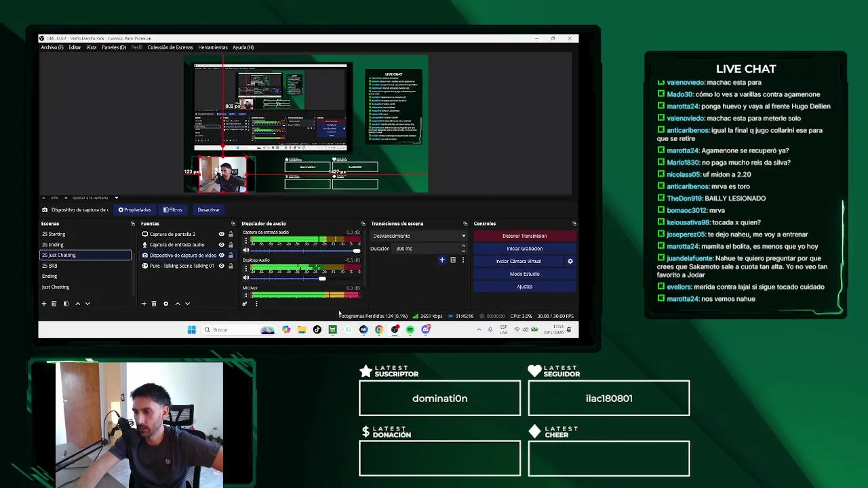Click the Iniciar Cámara Virtual button
The height and width of the screenshot is (488, 868).
point(518,261)
